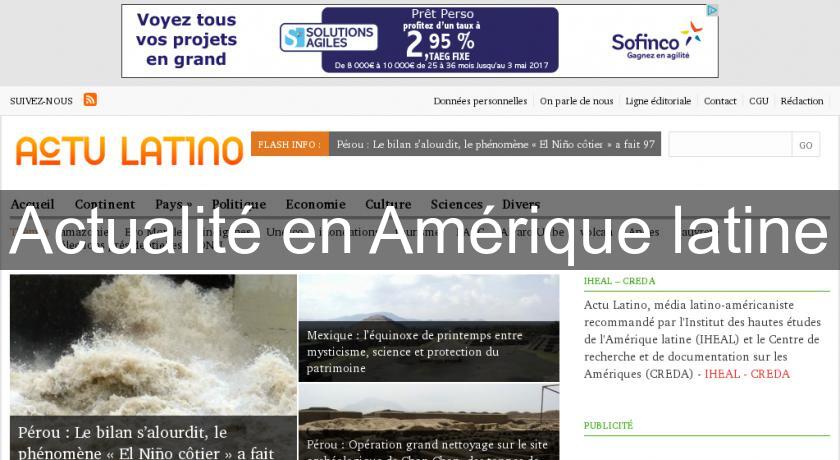Open the RSS feed icon
The height and width of the screenshot is (460, 840).
point(90,100)
